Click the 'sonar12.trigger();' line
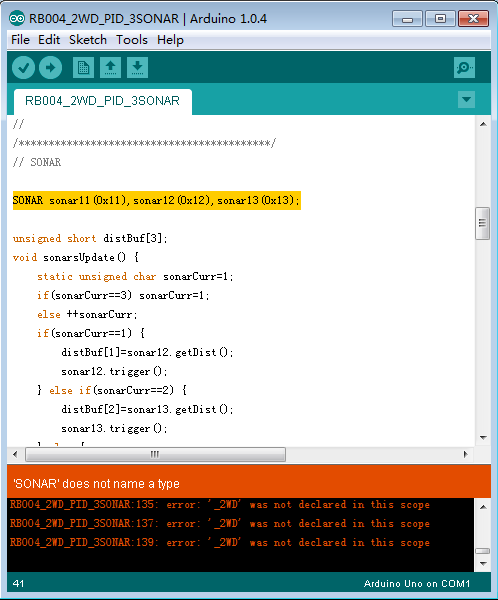The height and width of the screenshot is (600, 498). click(x=114, y=372)
